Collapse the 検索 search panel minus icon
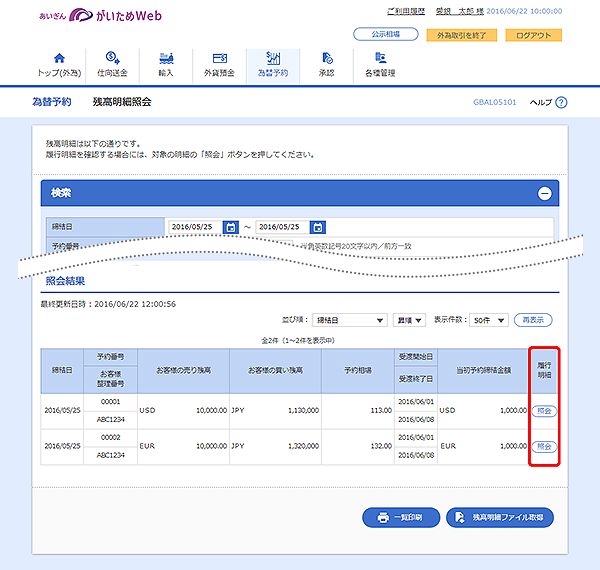This screenshot has height=570, width=600. tap(545, 193)
